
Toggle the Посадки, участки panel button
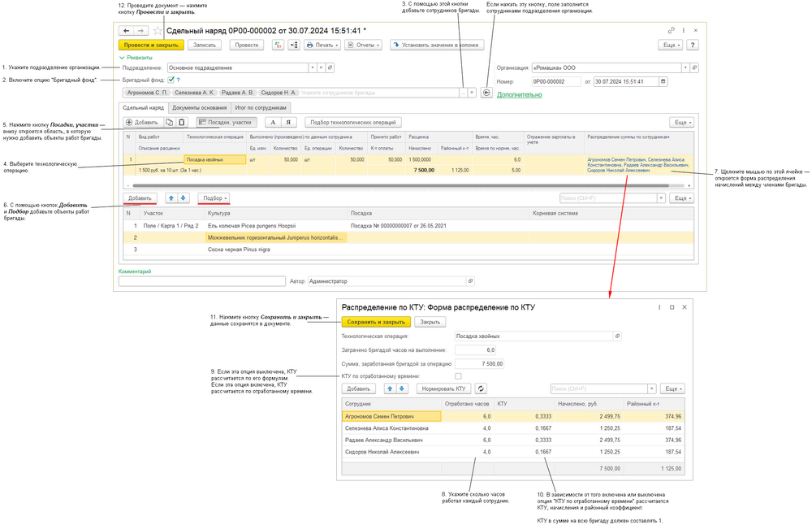(x=226, y=122)
